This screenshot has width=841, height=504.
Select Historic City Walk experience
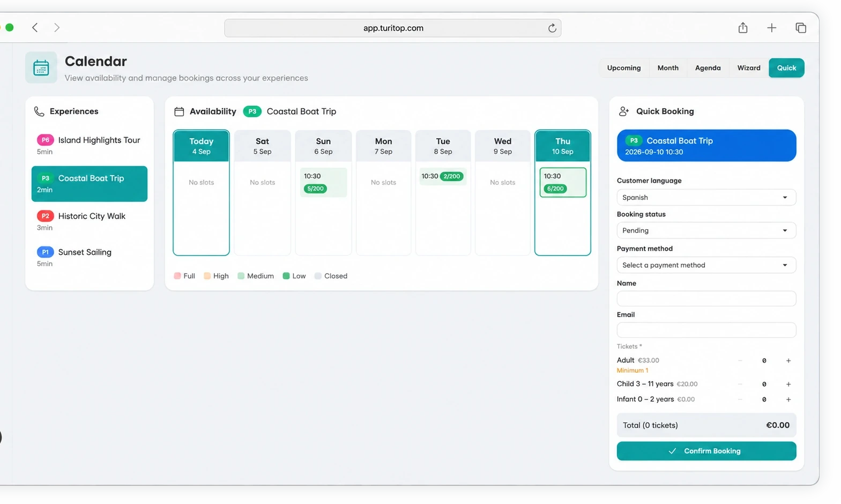pos(90,221)
